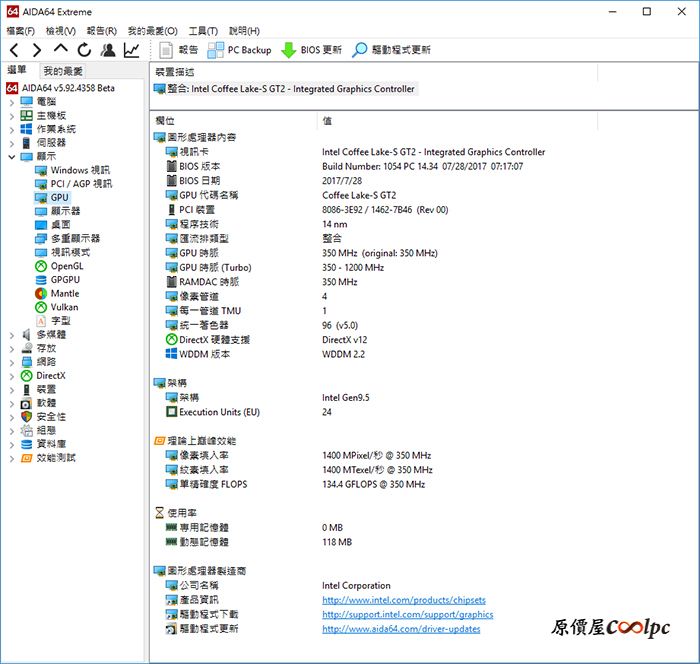Viewport: 700px width, 664px height.
Task: Expand the 伺服器 tree node
Action: (12, 143)
